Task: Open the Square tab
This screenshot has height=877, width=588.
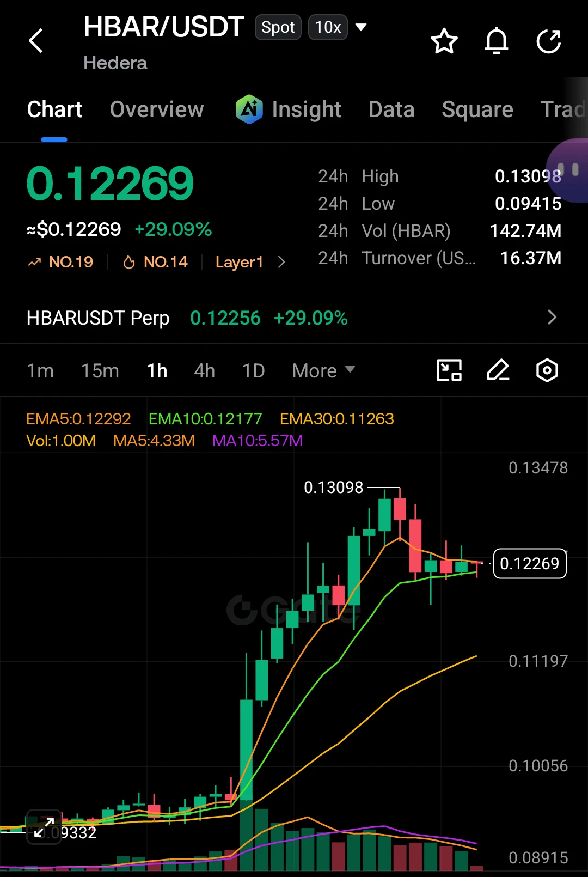Action: point(477,109)
